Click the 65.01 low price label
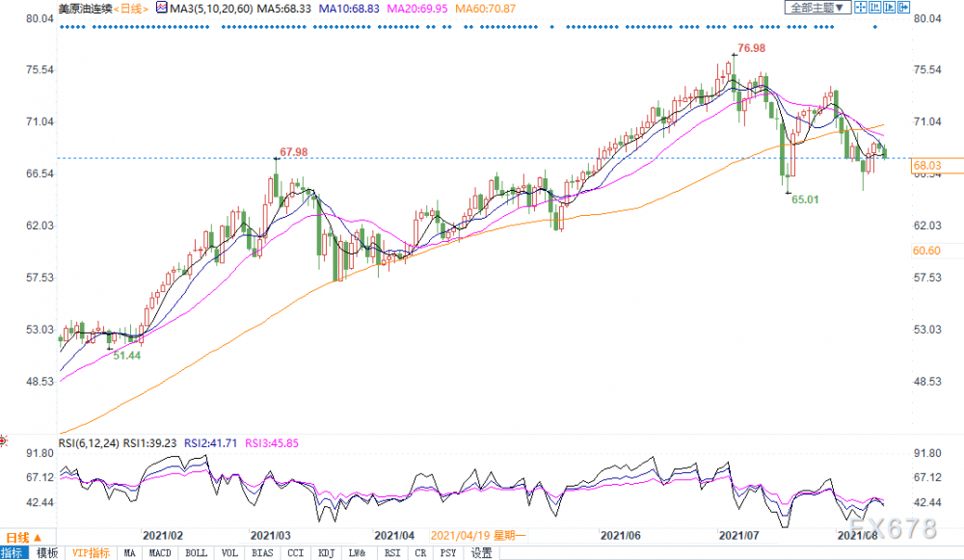The width and height of the screenshot is (964, 560). (805, 200)
